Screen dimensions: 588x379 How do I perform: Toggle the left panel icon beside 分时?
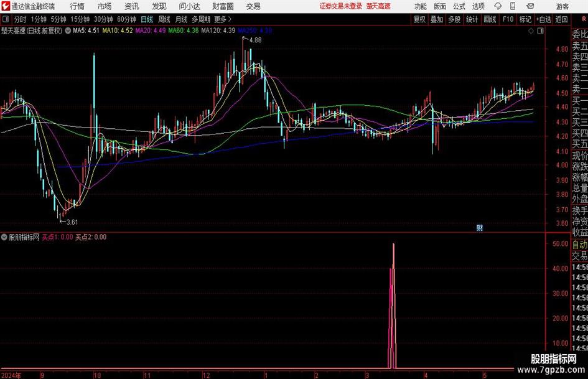(6, 19)
